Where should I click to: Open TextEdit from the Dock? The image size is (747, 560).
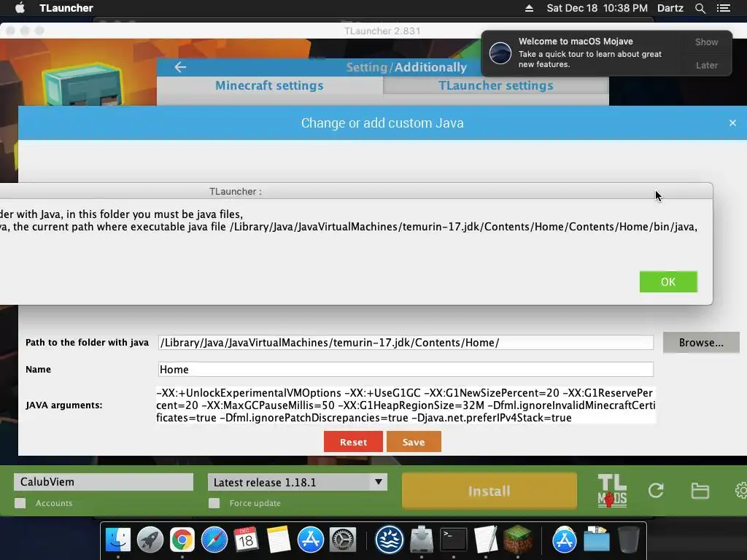pos(485,540)
